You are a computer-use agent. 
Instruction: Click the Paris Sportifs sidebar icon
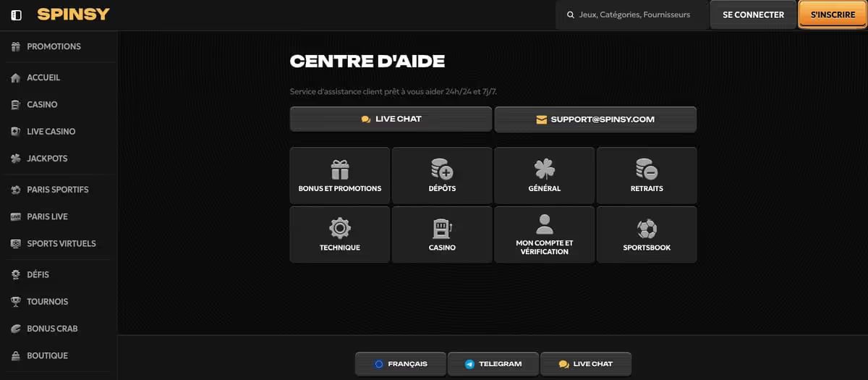(x=16, y=190)
